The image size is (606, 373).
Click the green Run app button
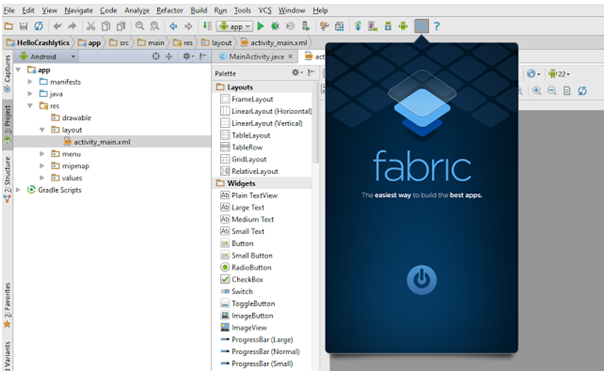261,26
